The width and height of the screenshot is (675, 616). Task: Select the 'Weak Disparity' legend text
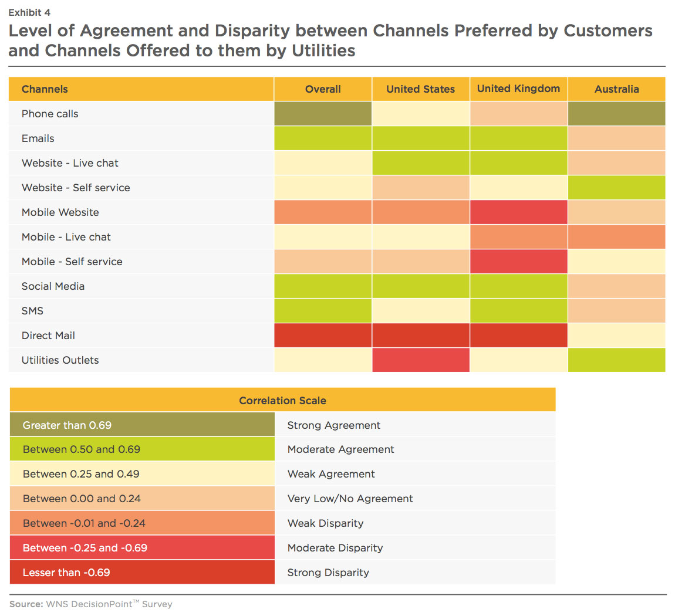325,523
